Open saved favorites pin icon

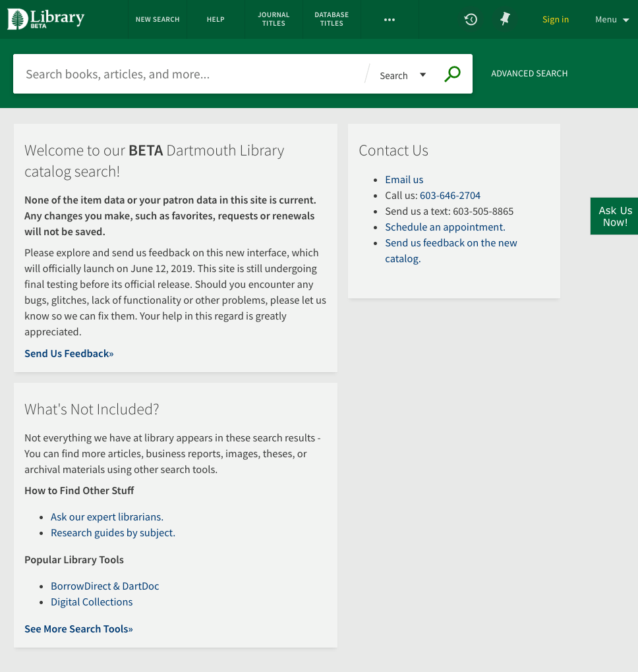coord(505,19)
